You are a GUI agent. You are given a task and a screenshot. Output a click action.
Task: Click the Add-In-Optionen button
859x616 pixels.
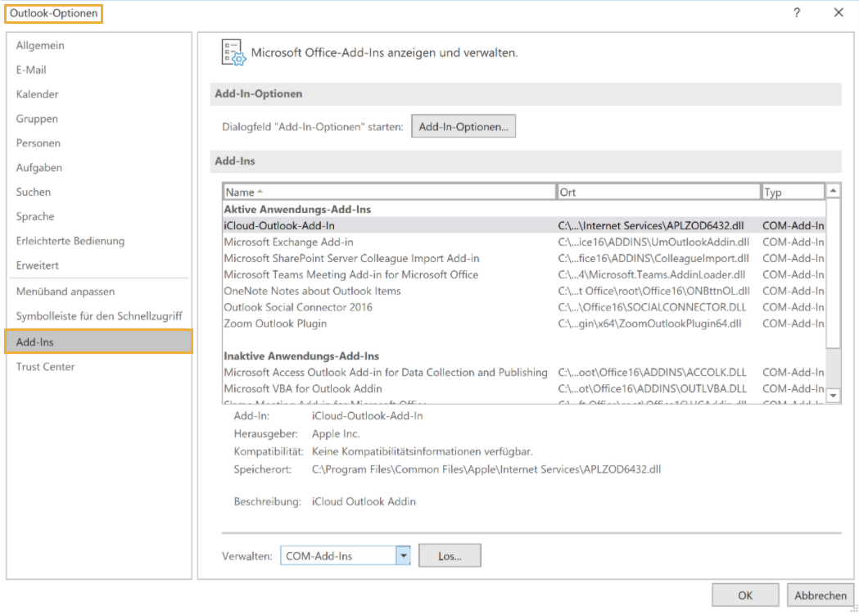pyautogui.click(x=463, y=126)
